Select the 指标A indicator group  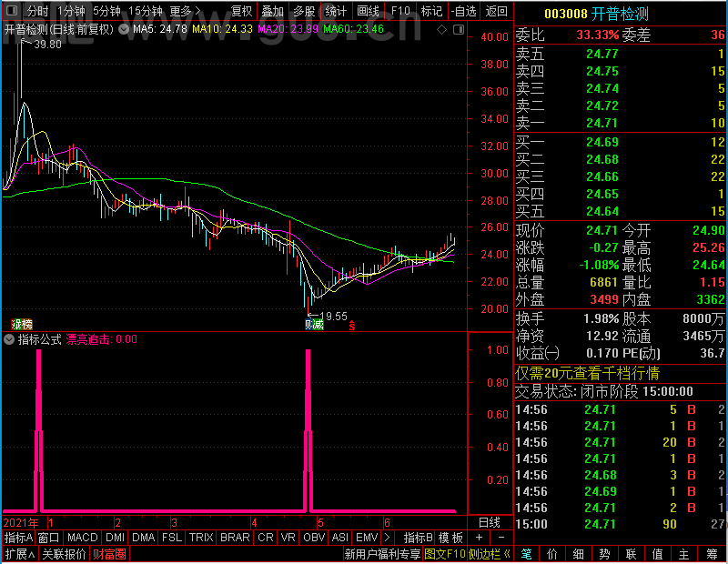pyautogui.click(x=18, y=538)
